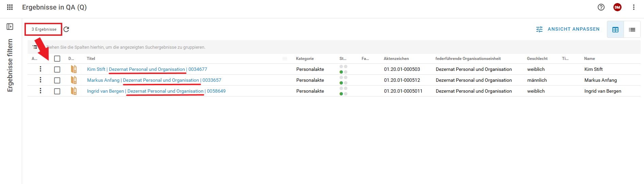Switch to table grid view

(615, 30)
